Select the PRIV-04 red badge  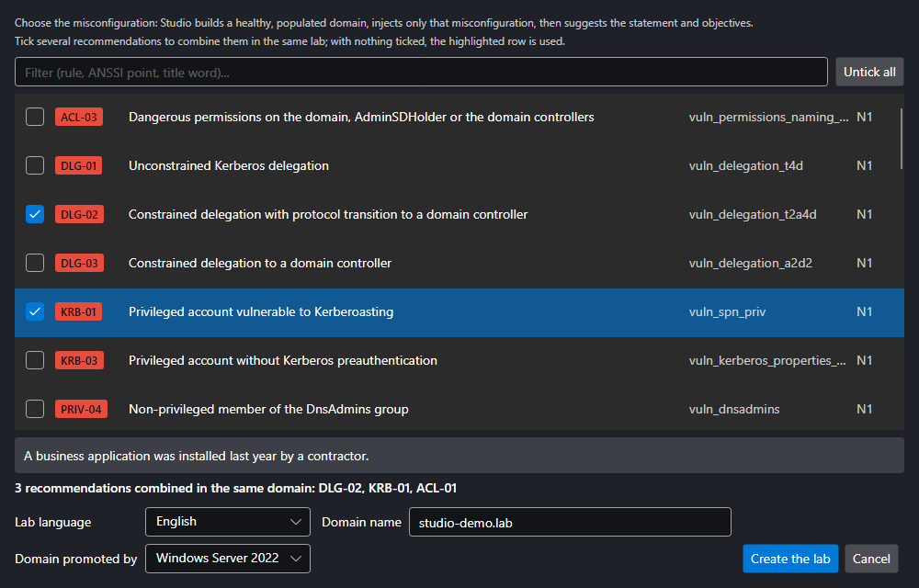[x=81, y=409]
